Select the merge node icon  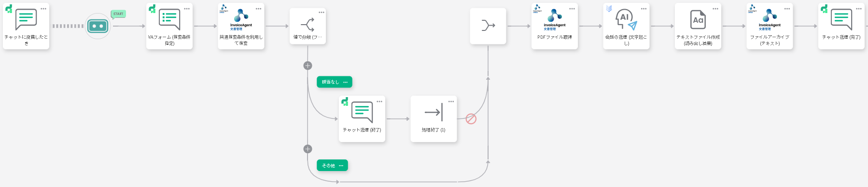click(488, 26)
